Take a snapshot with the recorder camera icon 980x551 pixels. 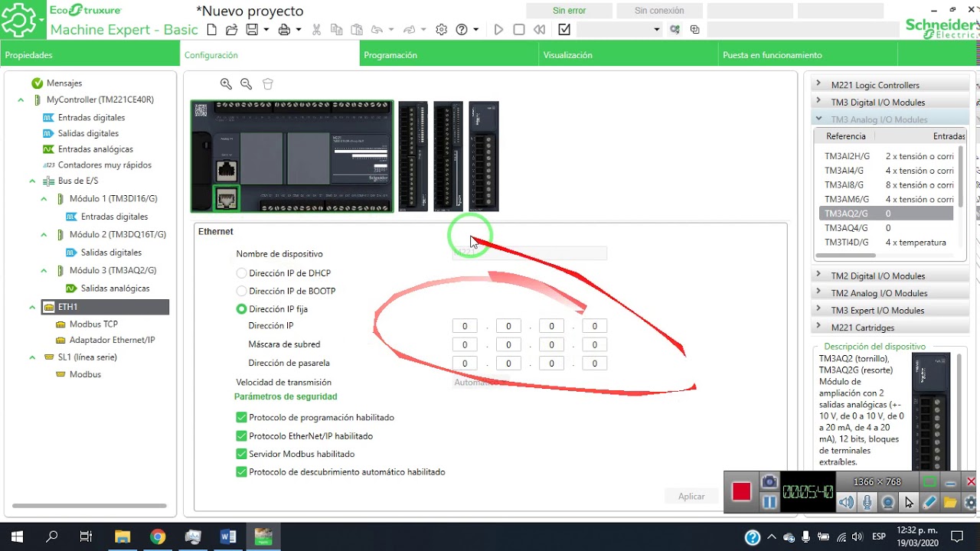pyautogui.click(x=769, y=481)
